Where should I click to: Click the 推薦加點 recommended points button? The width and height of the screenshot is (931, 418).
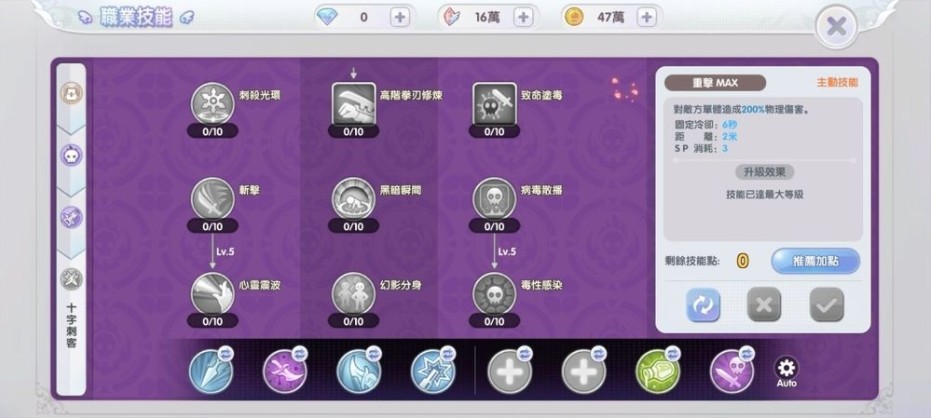click(x=815, y=261)
